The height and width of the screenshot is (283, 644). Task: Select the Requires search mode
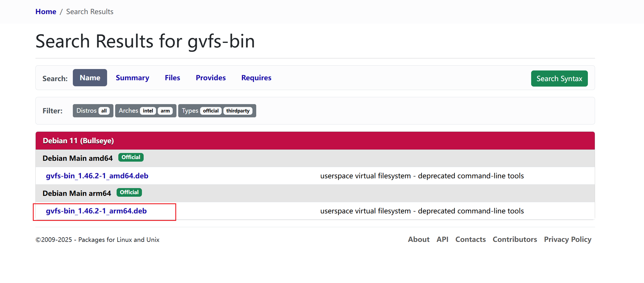point(256,78)
